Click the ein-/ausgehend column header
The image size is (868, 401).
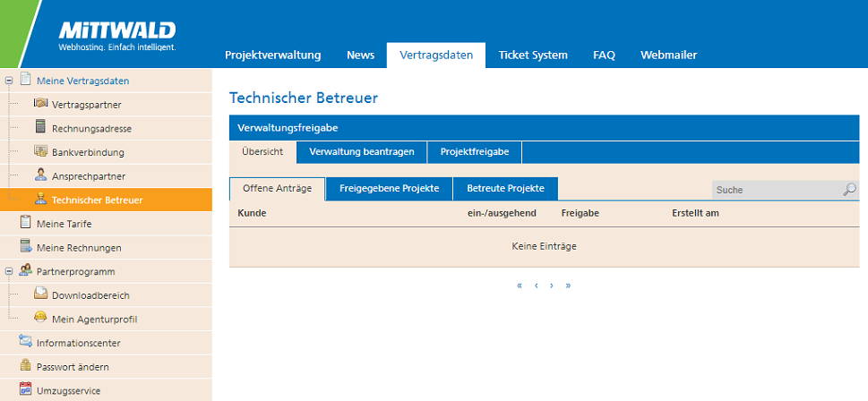click(502, 213)
